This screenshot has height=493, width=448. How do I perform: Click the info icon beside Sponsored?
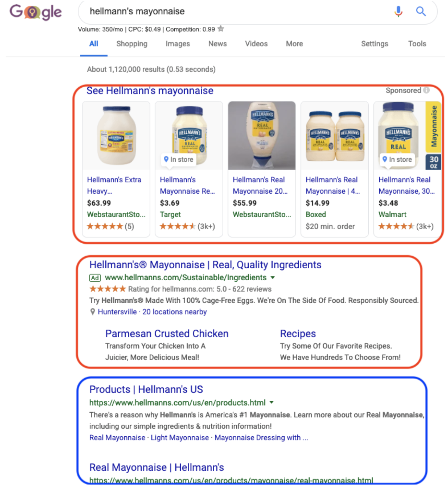click(x=427, y=90)
